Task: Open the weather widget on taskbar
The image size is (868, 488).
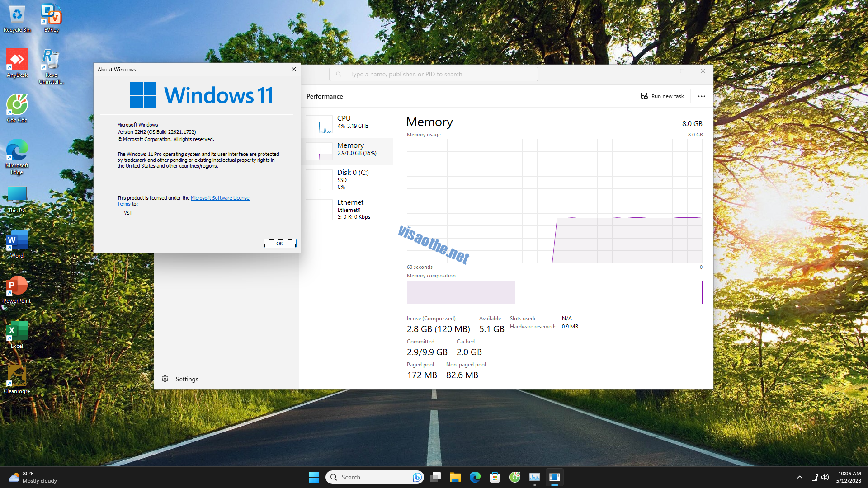Action: 33,477
